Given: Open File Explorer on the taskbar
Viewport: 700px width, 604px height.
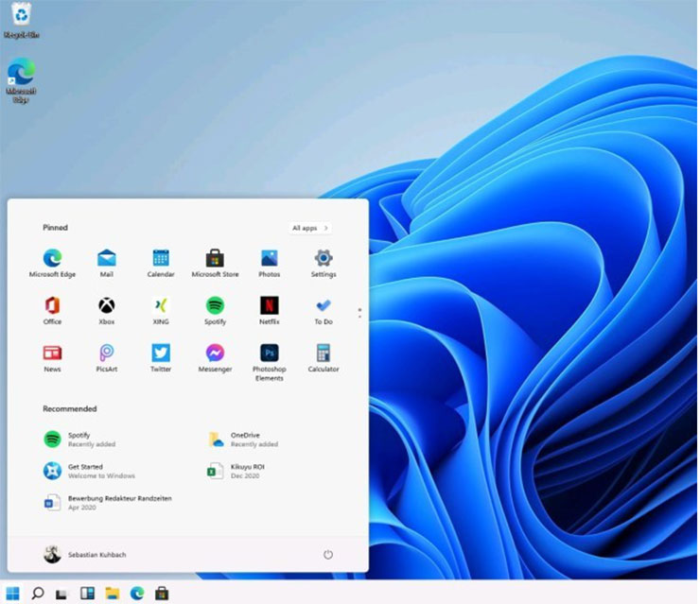Looking at the screenshot, I should click(x=112, y=594).
